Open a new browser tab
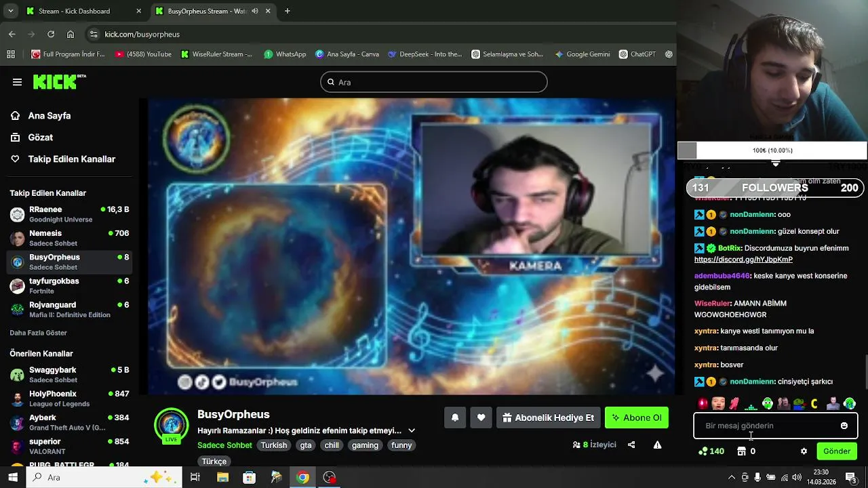868x488 pixels. click(x=288, y=11)
